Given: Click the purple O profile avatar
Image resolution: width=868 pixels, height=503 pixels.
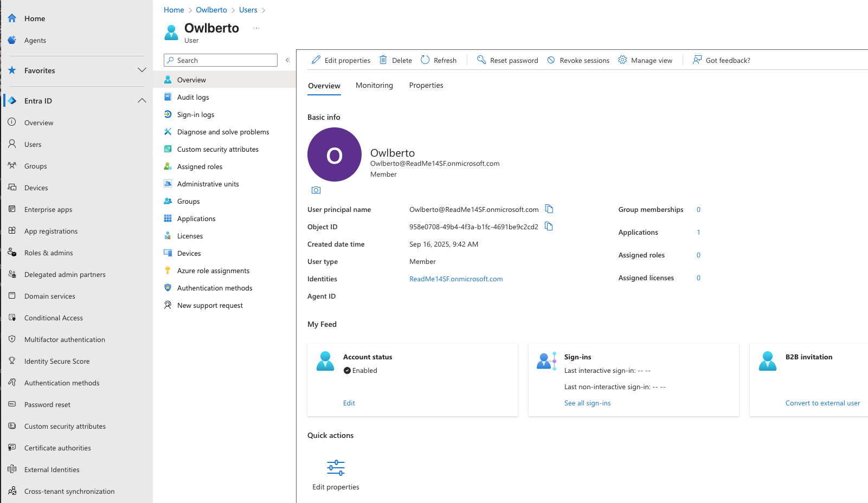Looking at the screenshot, I should click(x=335, y=154).
